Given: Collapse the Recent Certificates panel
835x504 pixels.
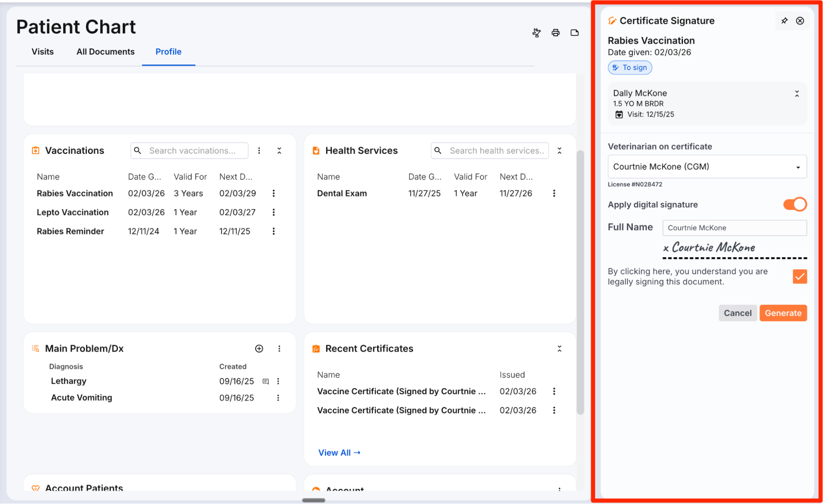Looking at the screenshot, I should [559, 349].
